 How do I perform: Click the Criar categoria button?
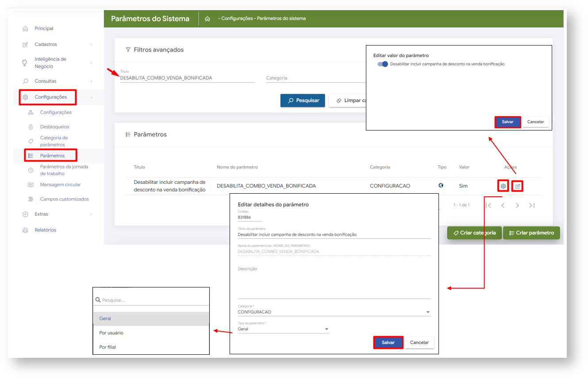coord(474,233)
